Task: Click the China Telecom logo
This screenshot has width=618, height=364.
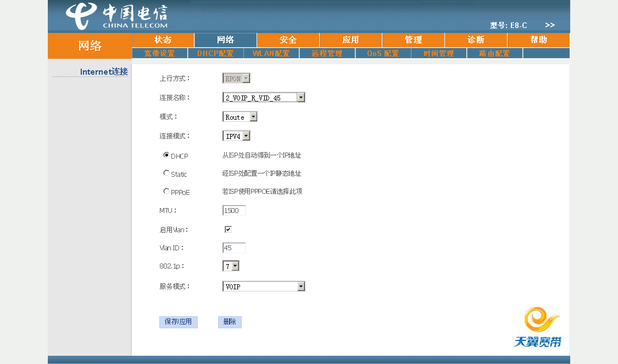Action: point(116,16)
